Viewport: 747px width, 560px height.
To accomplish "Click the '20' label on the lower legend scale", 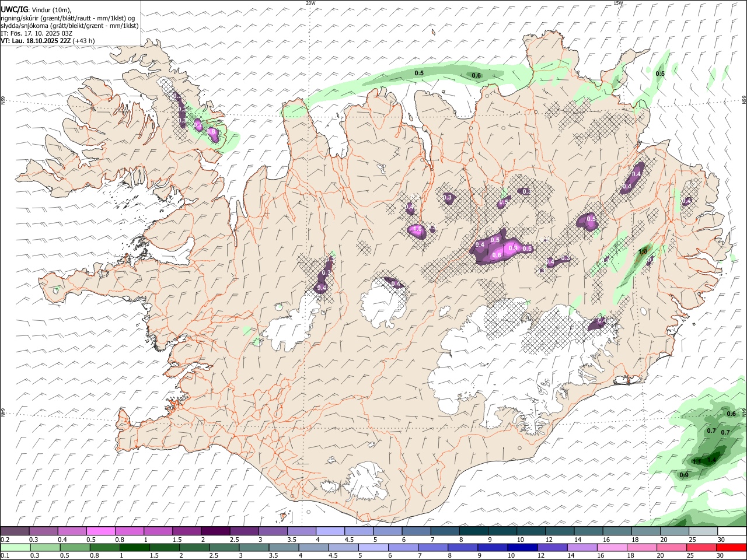I will coord(659,555).
